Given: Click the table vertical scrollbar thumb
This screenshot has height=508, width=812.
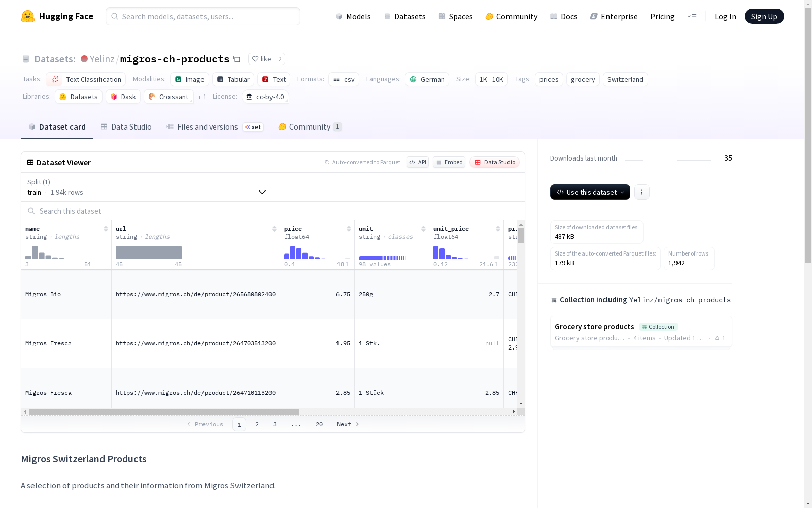Looking at the screenshot, I should [x=521, y=235].
